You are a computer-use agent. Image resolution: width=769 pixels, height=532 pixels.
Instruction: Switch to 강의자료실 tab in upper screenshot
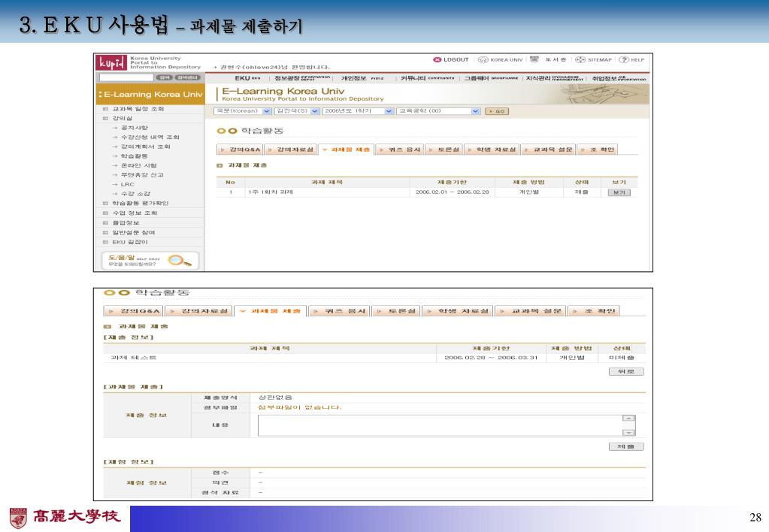pyautogui.click(x=290, y=150)
